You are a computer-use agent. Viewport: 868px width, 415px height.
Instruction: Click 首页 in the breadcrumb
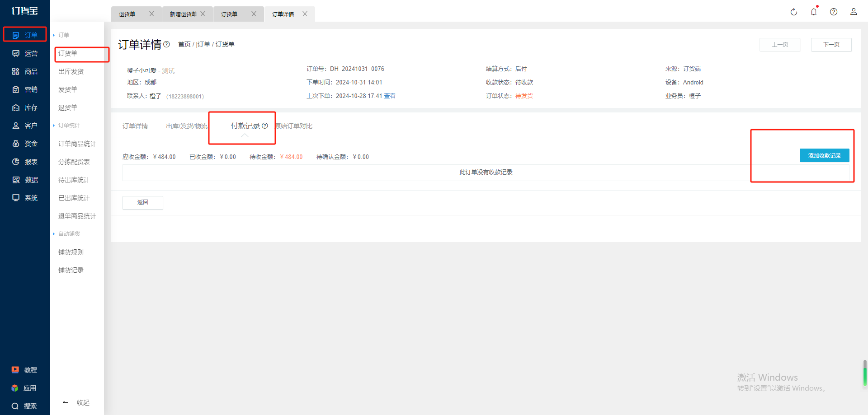point(184,44)
